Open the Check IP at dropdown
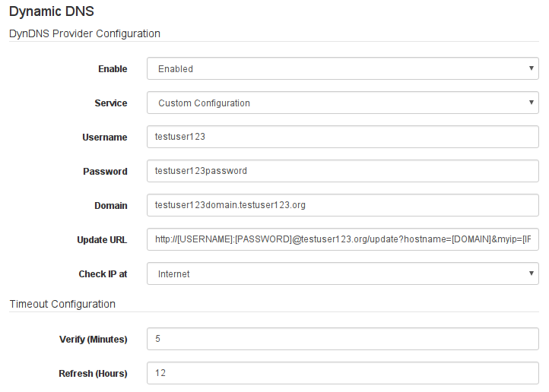549x392 pixels. (342, 273)
